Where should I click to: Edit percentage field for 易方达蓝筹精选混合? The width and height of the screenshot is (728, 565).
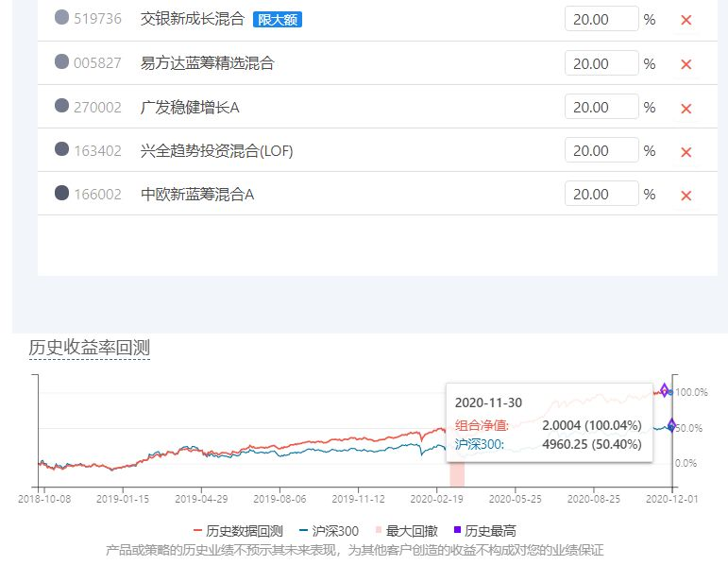[601, 63]
